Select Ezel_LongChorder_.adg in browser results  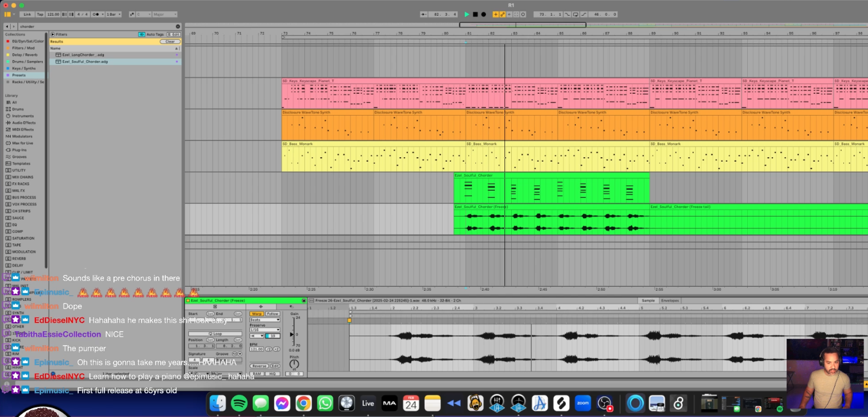83,54
